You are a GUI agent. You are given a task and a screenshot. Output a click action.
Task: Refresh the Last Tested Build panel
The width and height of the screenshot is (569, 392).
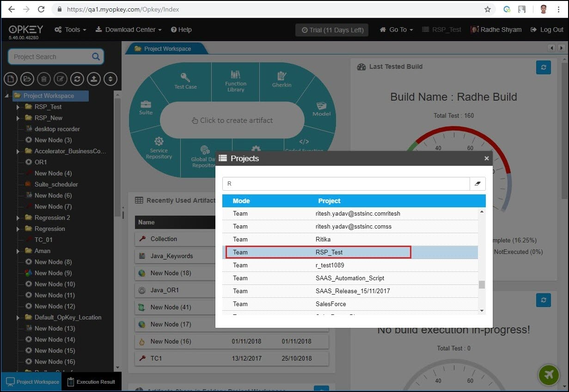(x=544, y=67)
